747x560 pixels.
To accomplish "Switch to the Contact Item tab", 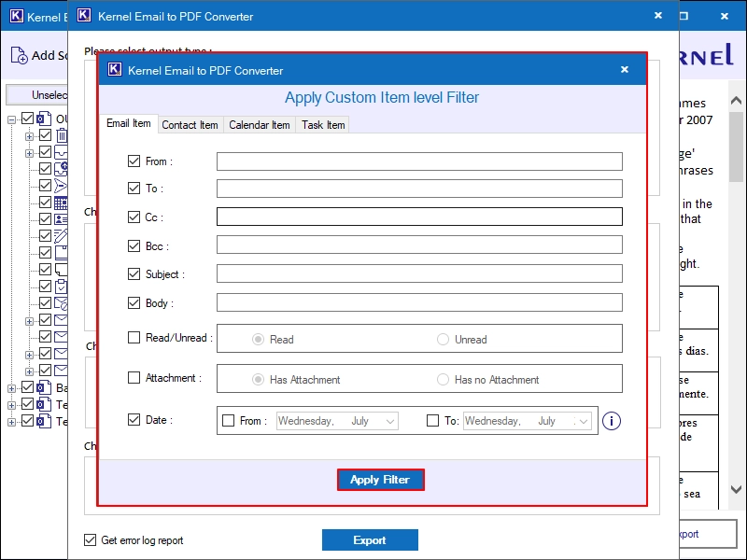I will click(190, 125).
